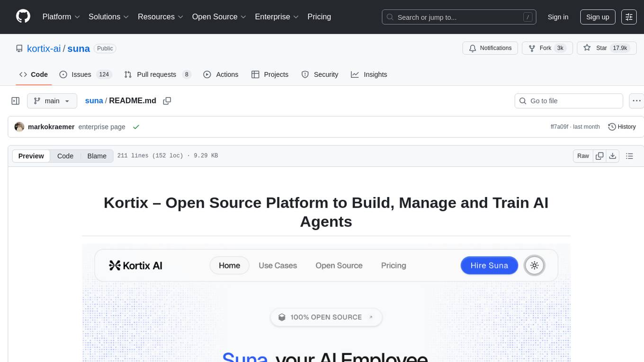Viewport: 644px width, 362px height.
Task: Click the Star count 17.9k
Action: point(620,48)
